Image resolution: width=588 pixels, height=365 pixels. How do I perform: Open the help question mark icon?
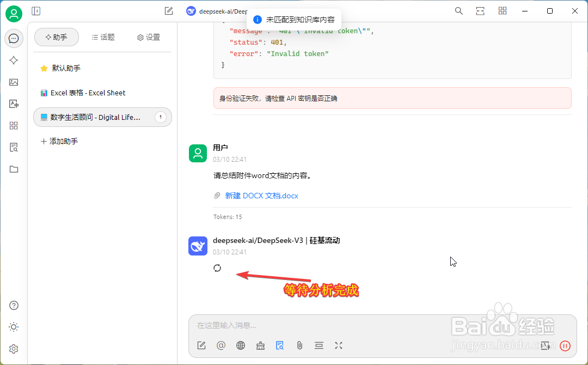(x=14, y=306)
